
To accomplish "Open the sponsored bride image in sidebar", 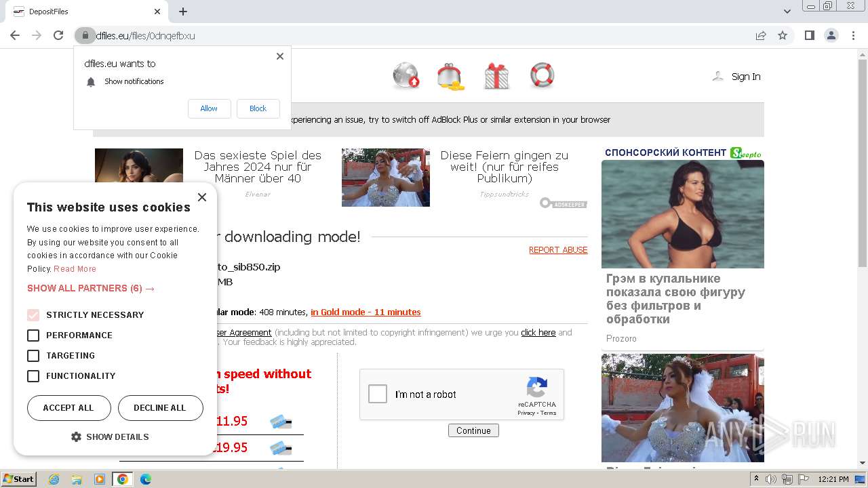I will point(683,408).
